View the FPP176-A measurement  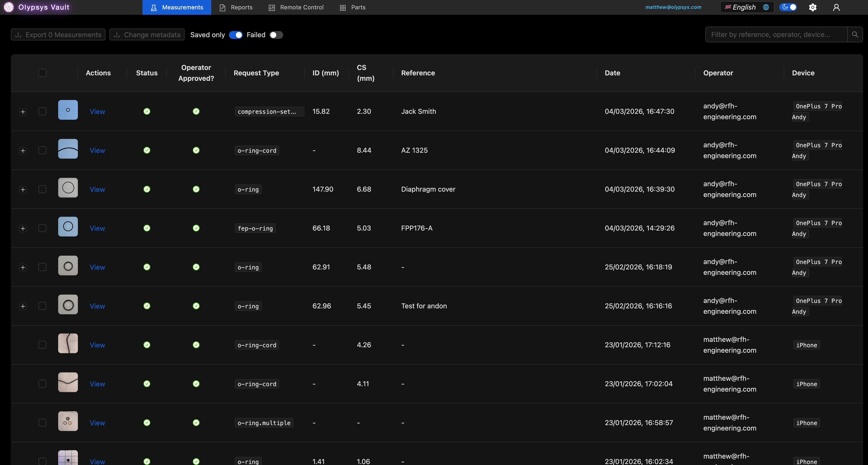[97, 228]
